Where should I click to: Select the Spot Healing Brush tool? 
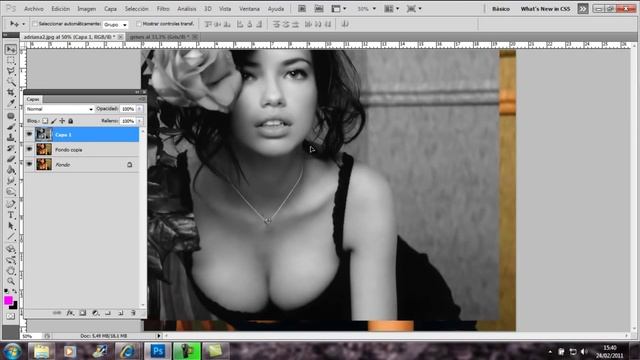click(x=11, y=116)
